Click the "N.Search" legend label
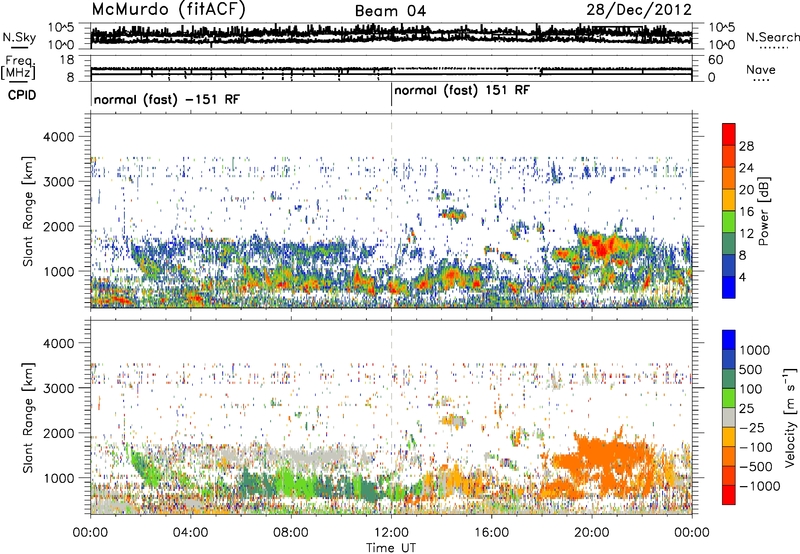The image size is (800, 554). [772, 37]
